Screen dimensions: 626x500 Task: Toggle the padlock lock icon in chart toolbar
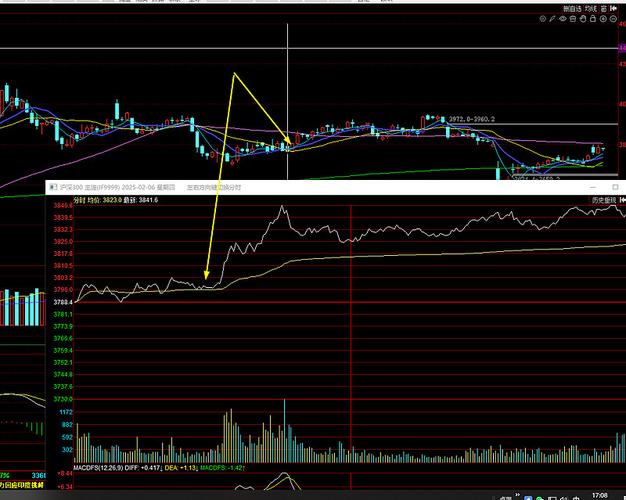(593, 19)
